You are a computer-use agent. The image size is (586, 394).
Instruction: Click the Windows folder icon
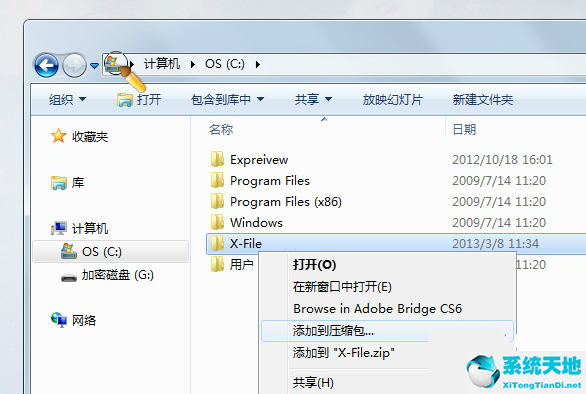click(218, 222)
